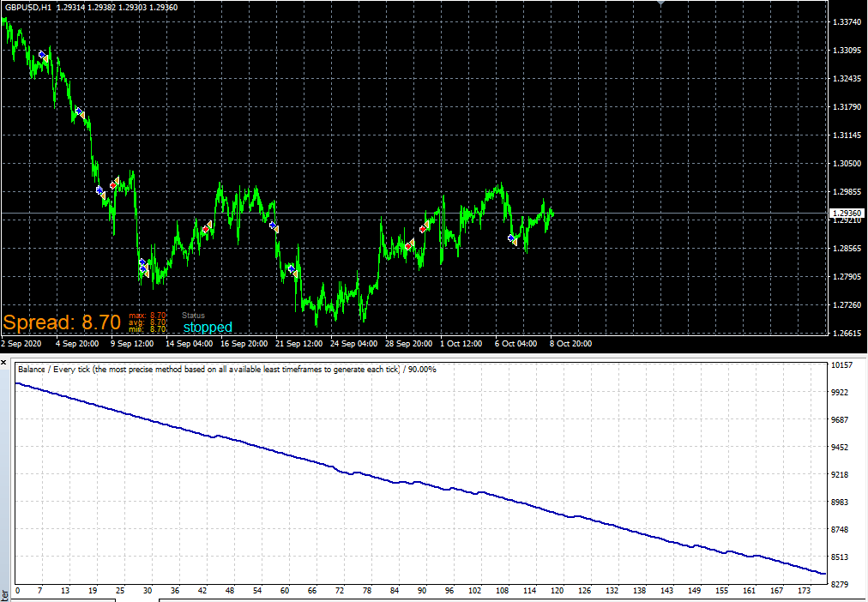Click price axis level 1.32435
Viewport: 868px width, 602px height.
pyautogui.click(x=847, y=79)
